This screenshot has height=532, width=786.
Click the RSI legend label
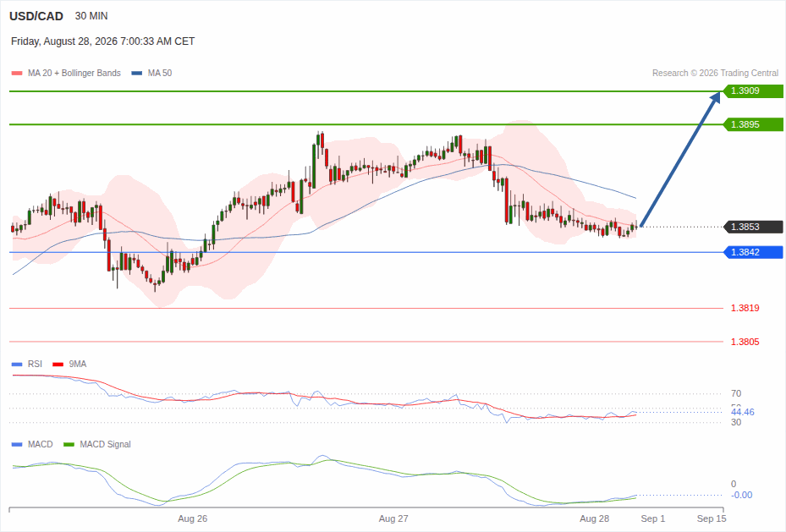(35, 365)
